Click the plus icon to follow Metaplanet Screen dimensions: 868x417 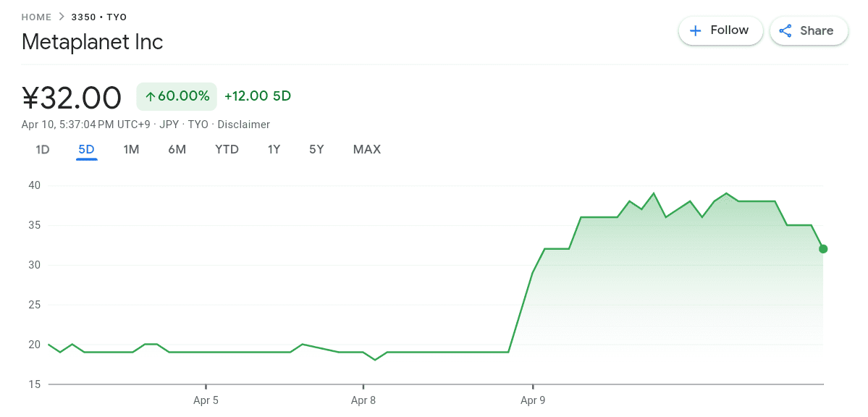[x=696, y=30]
